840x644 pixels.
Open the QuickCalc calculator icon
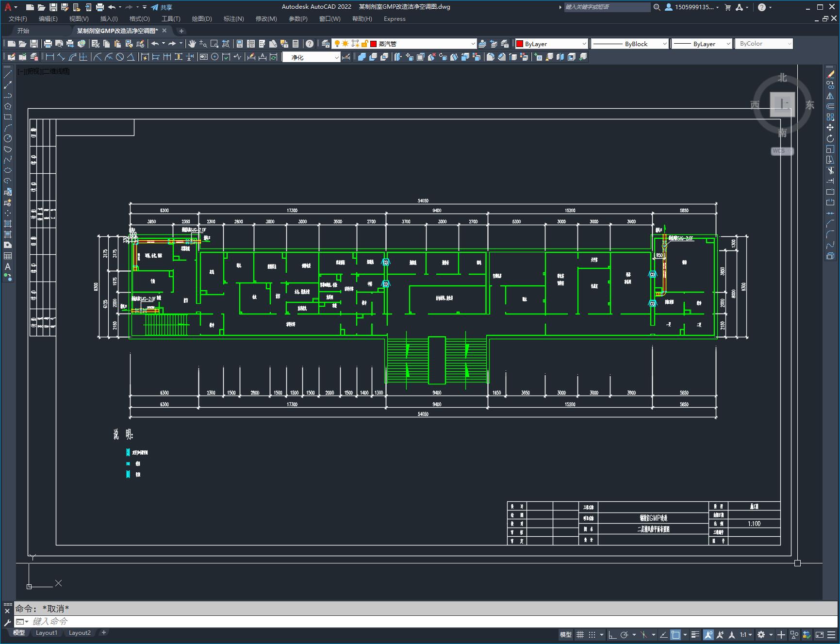click(x=296, y=44)
